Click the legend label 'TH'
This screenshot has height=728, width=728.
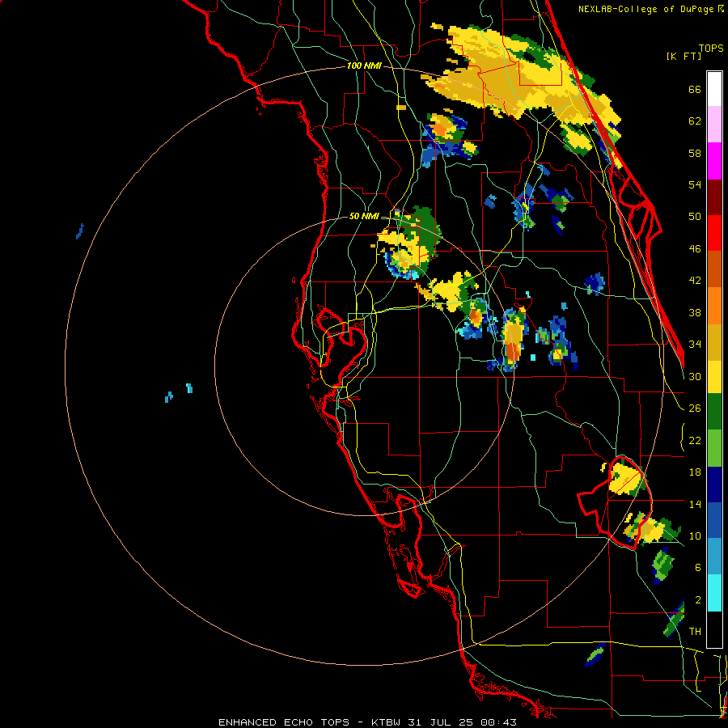pos(695,631)
